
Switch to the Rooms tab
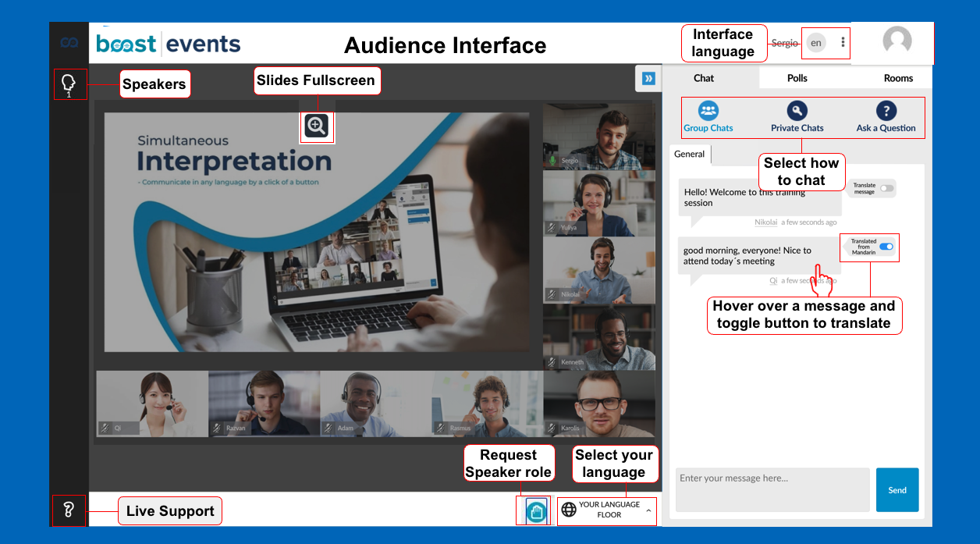898,78
